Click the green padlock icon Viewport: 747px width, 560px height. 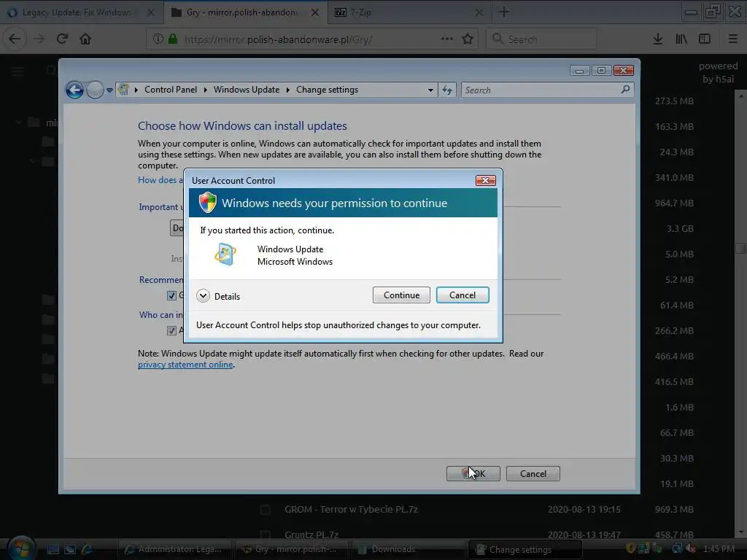pyautogui.click(x=172, y=39)
